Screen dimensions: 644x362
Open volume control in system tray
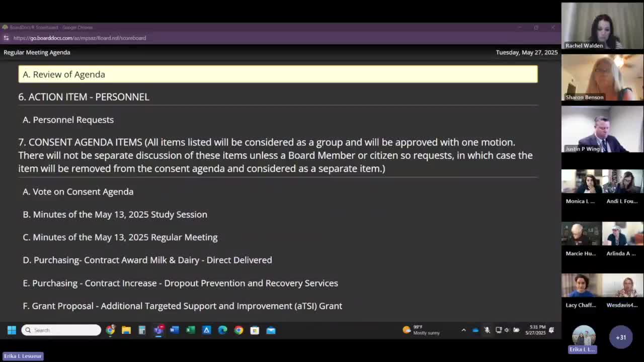(x=507, y=330)
